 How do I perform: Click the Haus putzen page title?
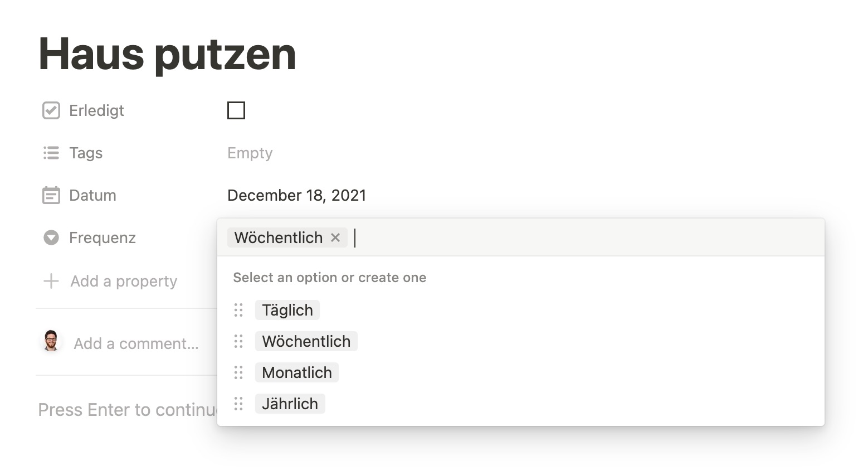click(x=167, y=54)
